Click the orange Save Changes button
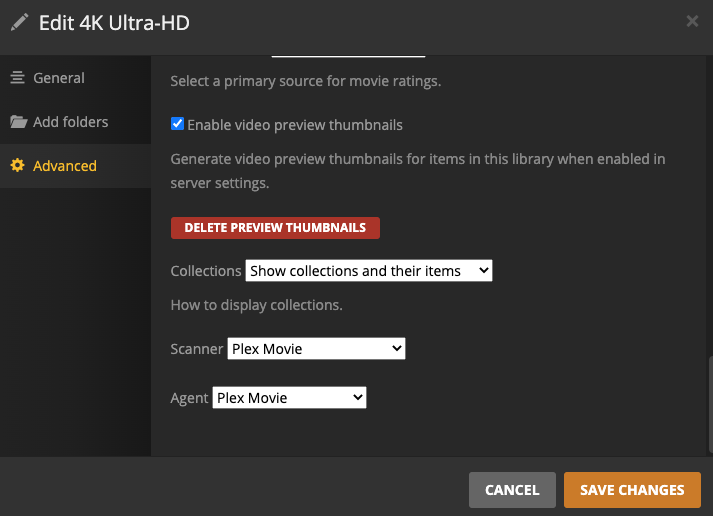The image size is (713, 516). pos(632,490)
